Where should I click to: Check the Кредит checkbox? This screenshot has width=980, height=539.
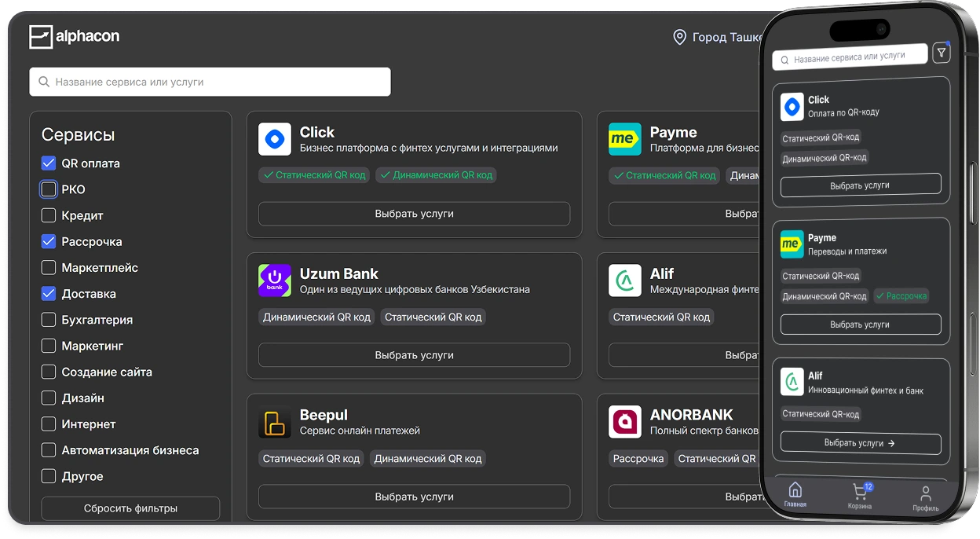click(49, 215)
